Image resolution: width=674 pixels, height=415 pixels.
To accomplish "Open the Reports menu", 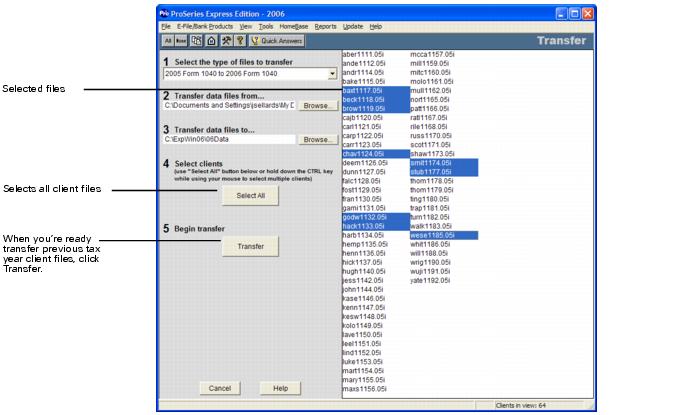I will pos(325,27).
